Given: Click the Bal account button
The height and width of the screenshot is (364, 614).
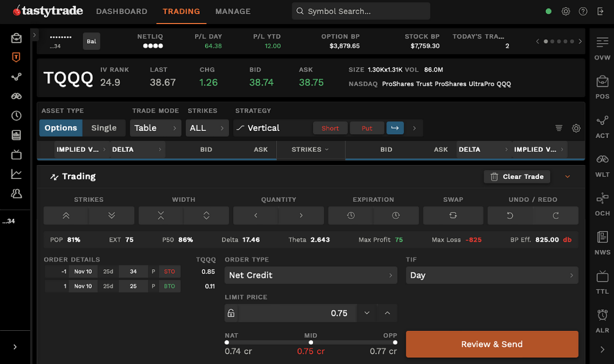Looking at the screenshot, I should [x=91, y=41].
